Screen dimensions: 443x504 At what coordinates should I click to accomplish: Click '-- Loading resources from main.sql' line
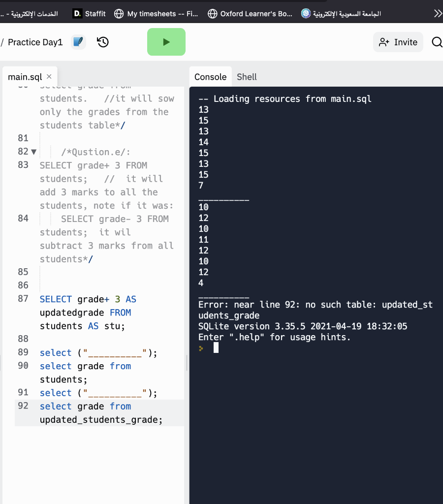[285, 98]
